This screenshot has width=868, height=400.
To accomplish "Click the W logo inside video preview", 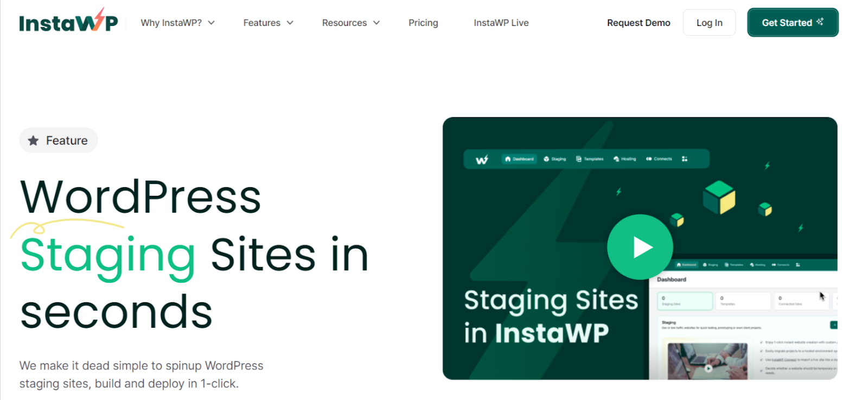I will pyautogui.click(x=482, y=160).
